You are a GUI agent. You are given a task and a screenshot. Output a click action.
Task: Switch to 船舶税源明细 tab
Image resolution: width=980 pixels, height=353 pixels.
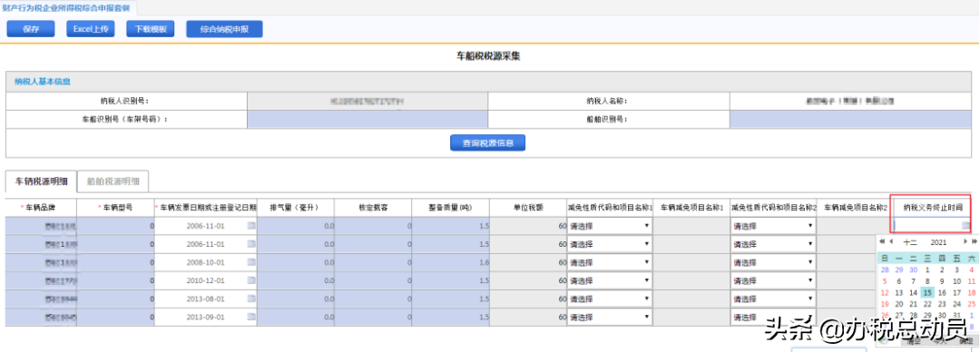point(113,181)
